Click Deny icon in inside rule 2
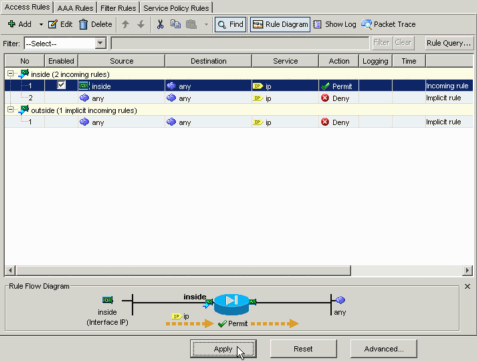 click(325, 98)
